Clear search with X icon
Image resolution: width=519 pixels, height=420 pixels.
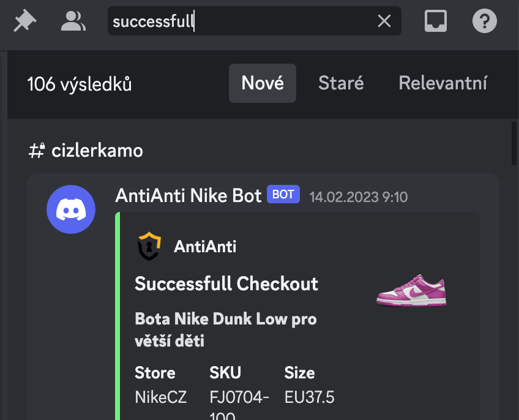point(384,21)
